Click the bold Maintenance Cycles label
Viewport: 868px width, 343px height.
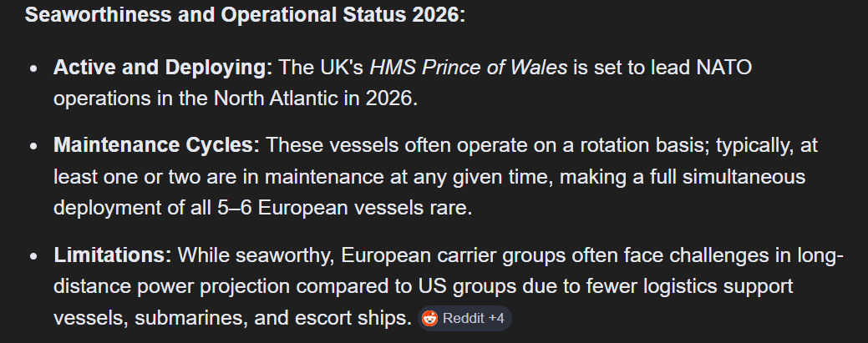(157, 145)
